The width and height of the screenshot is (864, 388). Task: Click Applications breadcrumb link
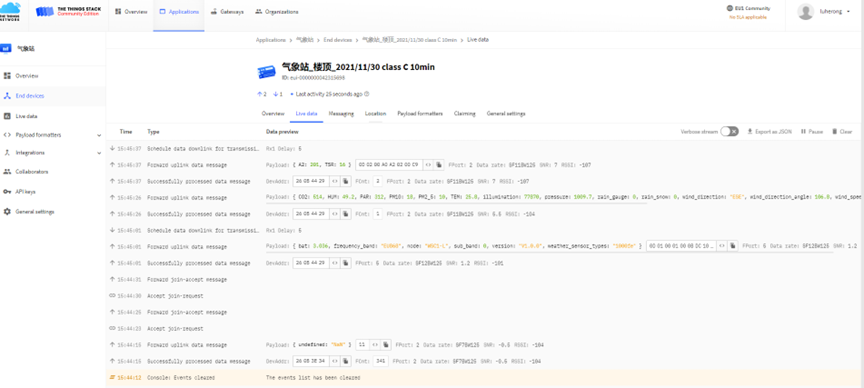pos(271,40)
